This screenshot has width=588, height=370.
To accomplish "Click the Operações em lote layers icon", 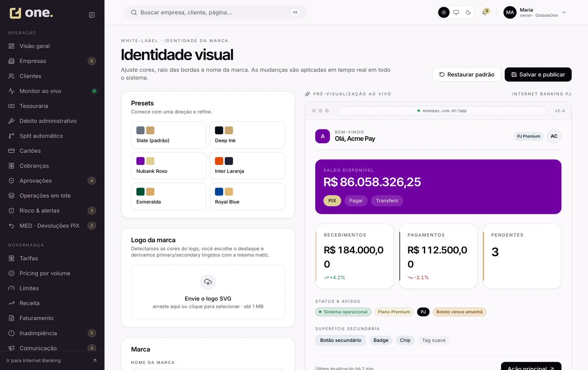I will pos(11,196).
